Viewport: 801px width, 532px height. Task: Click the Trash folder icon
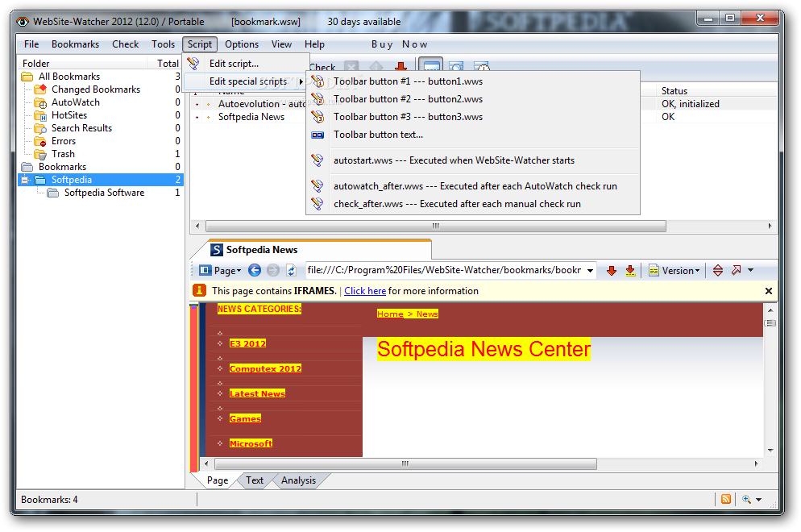tap(40, 154)
